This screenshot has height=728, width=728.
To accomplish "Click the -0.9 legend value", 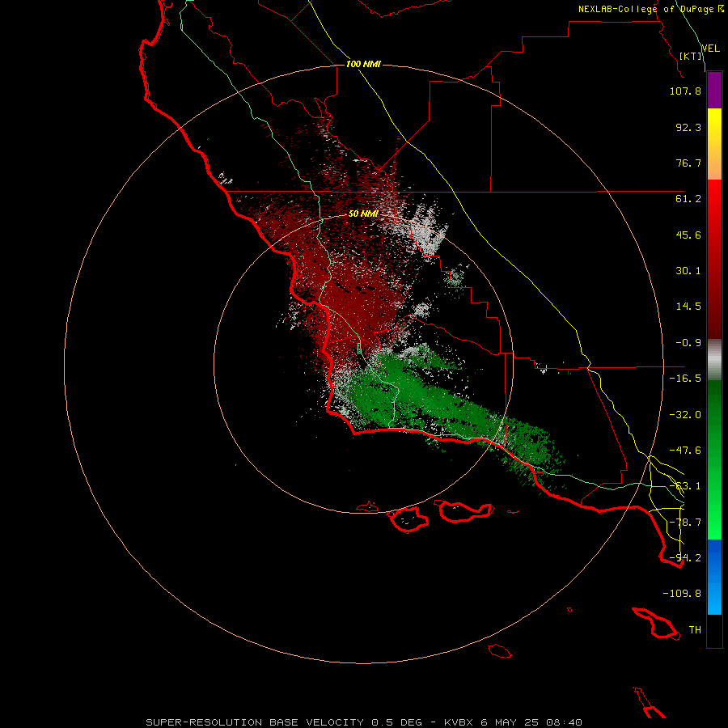I will (688, 343).
